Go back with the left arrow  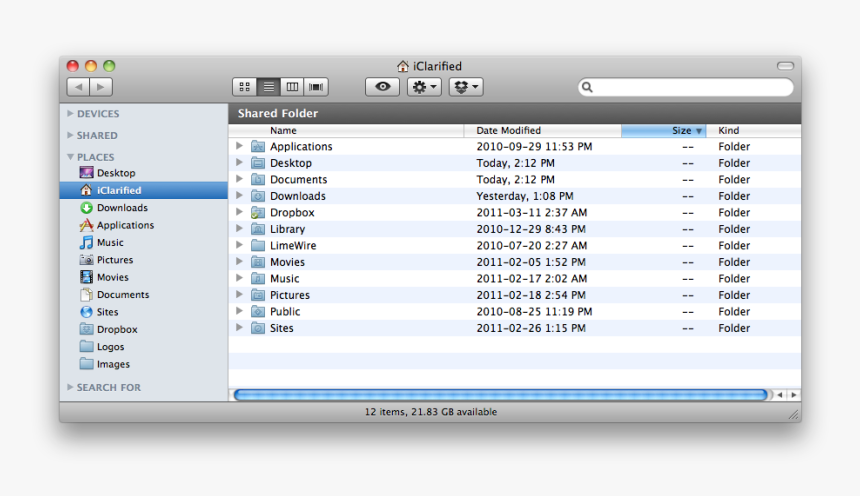tap(78, 87)
